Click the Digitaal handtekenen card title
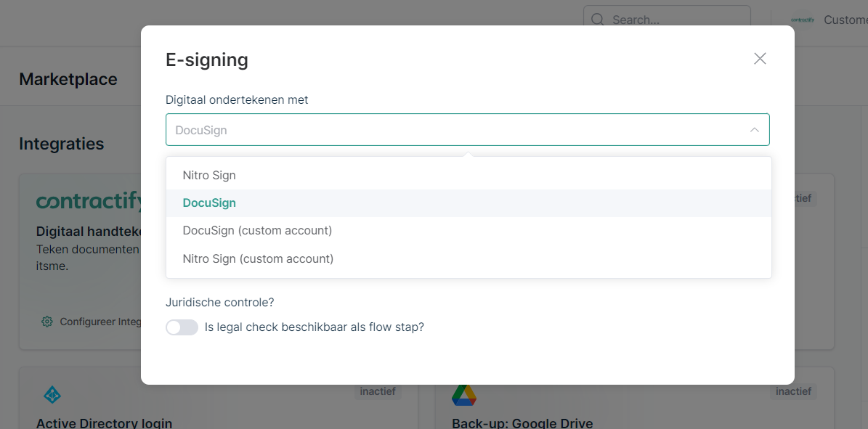This screenshot has height=429, width=868. tap(88, 232)
